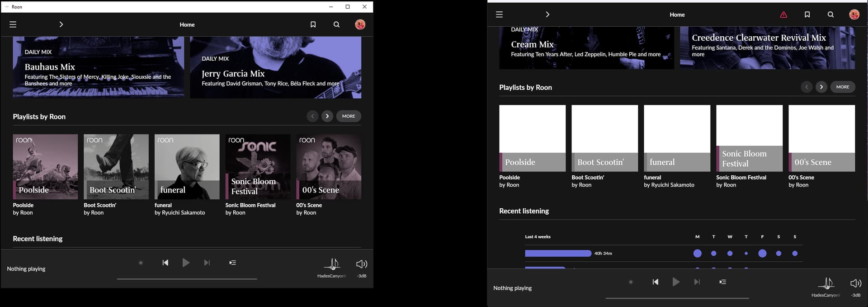Open Poolside playlist tile in right window
Screen dimensions: 868x307
tap(533, 138)
